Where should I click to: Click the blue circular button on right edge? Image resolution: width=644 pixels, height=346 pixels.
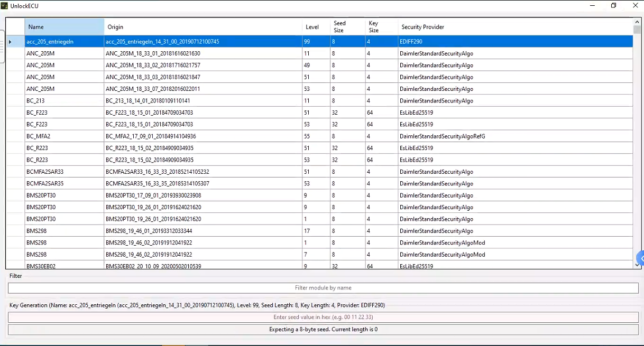pyautogui.click(x=640, y=258)
